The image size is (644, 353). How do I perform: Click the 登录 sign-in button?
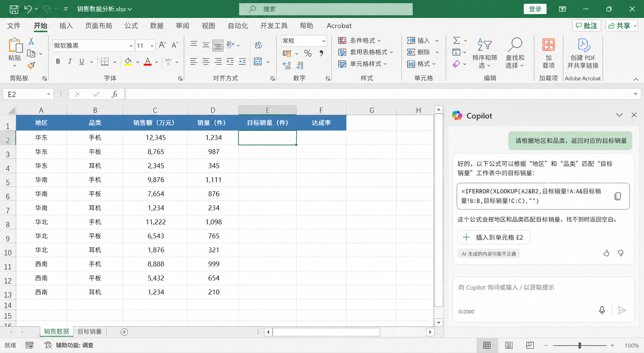535,9
